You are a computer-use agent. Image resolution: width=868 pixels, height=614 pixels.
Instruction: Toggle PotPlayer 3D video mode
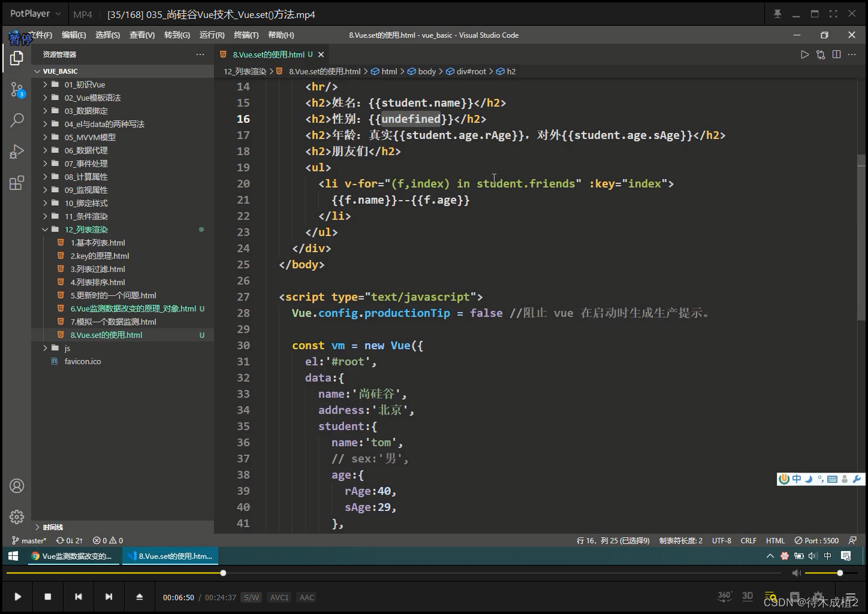pyautogui.click(x=748, y=596)
